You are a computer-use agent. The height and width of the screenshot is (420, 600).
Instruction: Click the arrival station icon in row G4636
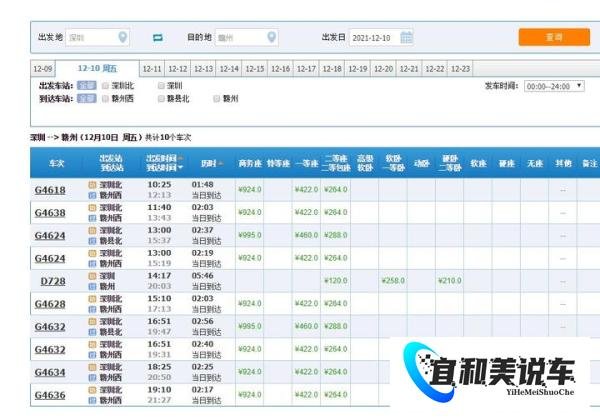tap(92, 400)
